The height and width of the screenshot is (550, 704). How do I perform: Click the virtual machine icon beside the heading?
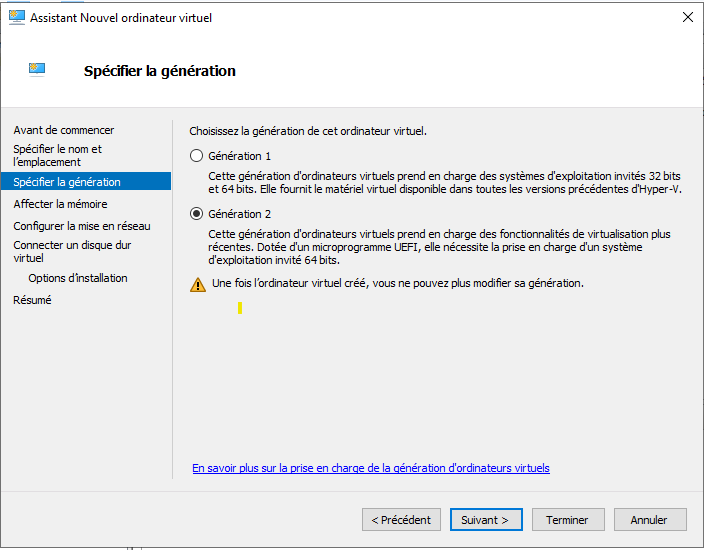(38, 69)
